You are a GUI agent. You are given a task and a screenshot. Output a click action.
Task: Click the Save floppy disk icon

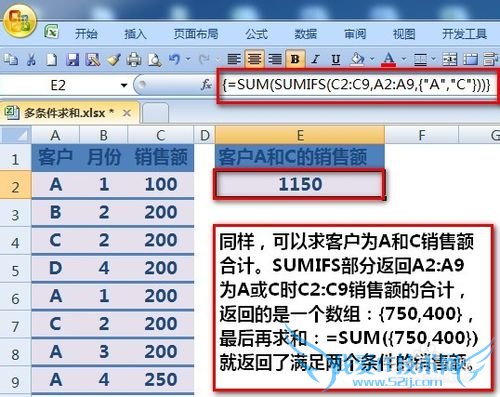(72, 60)
